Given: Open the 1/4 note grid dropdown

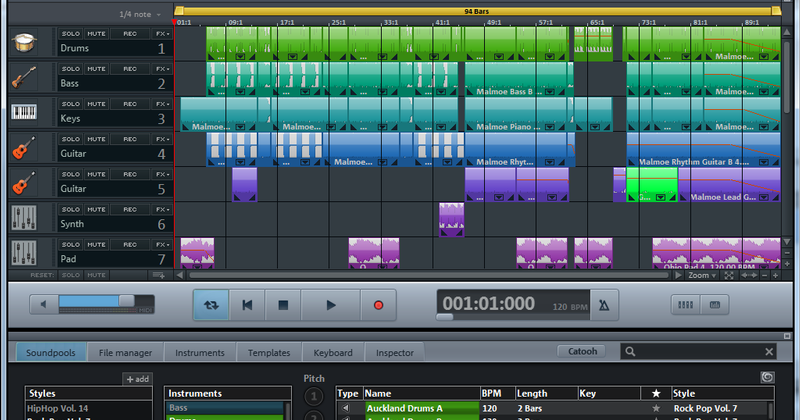Looking at the screenshot, I should click(x=139, y=14).
